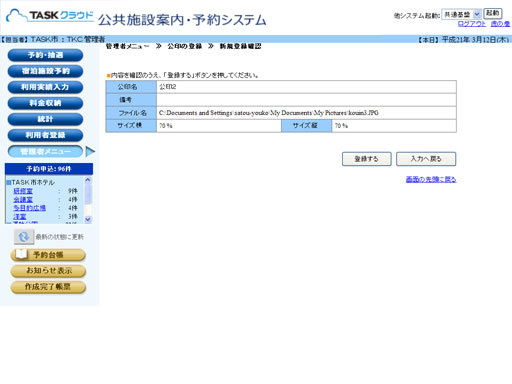The height and width of the screenshot is (384, 512).
Task: Click the 登録する button
Action: point(367,159)
